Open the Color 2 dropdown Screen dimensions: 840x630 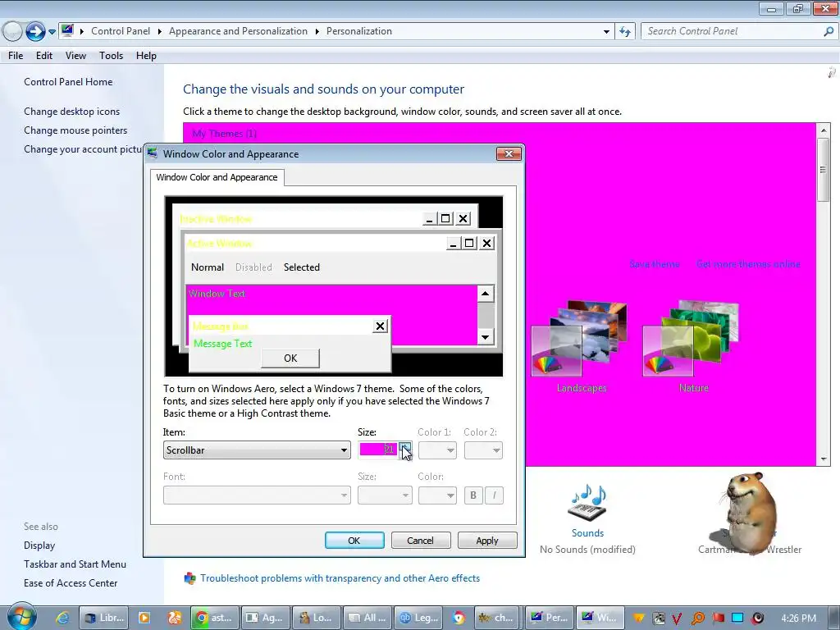pos(483,450)
